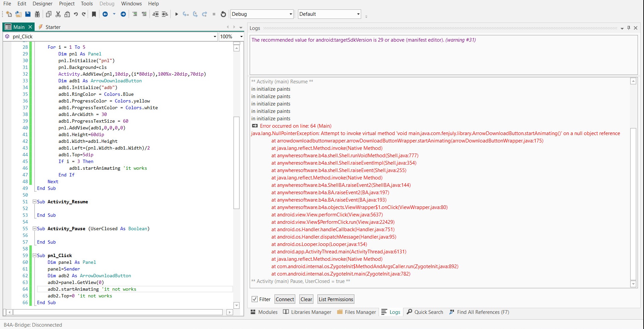Pin the Logs panel
644x329 pixels.
pyautogui.click(x=629, y=28)
